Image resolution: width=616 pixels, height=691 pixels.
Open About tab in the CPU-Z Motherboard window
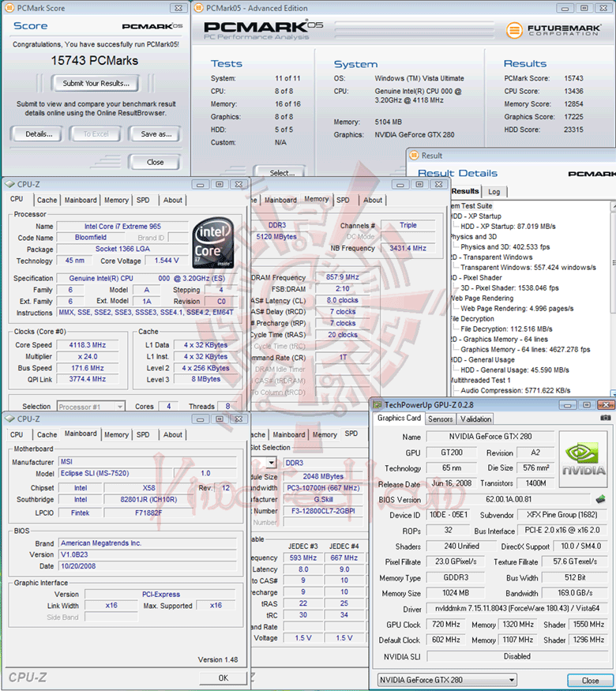point(173,434)
